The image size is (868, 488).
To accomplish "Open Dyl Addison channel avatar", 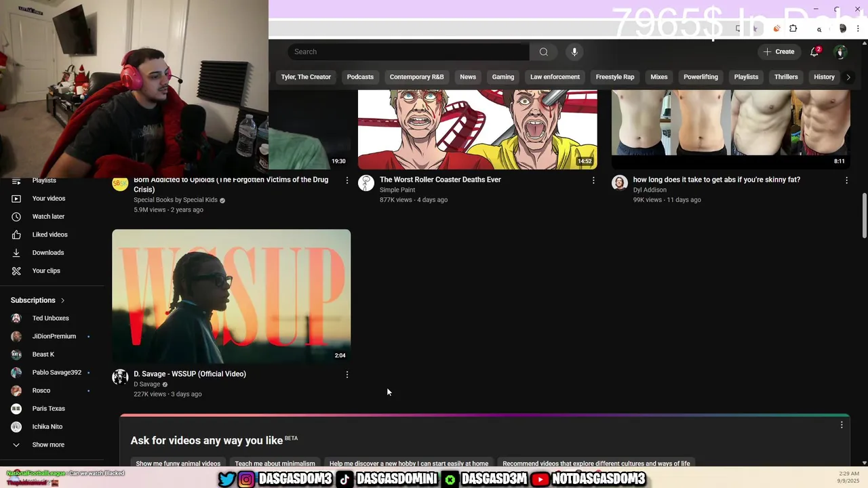I will (620, 183).
